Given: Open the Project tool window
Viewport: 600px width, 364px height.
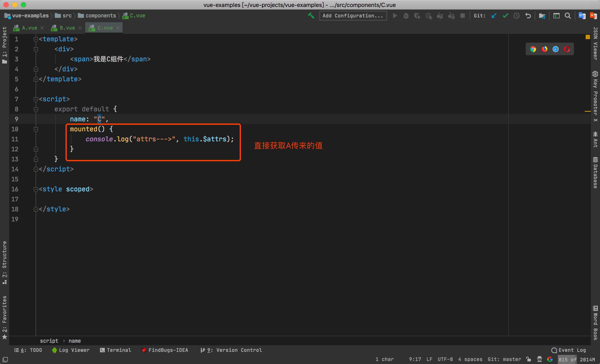Looking at the screenshot, I should pos(4,45).
